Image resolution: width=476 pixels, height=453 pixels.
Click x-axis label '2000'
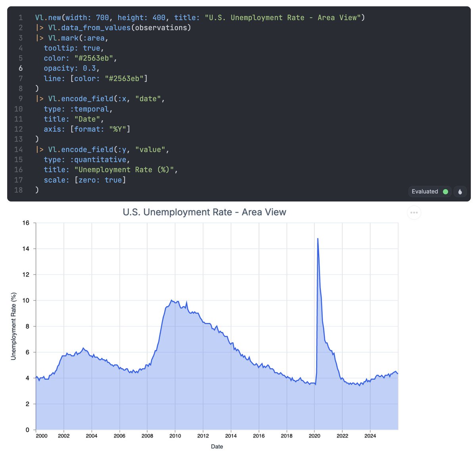41,436
